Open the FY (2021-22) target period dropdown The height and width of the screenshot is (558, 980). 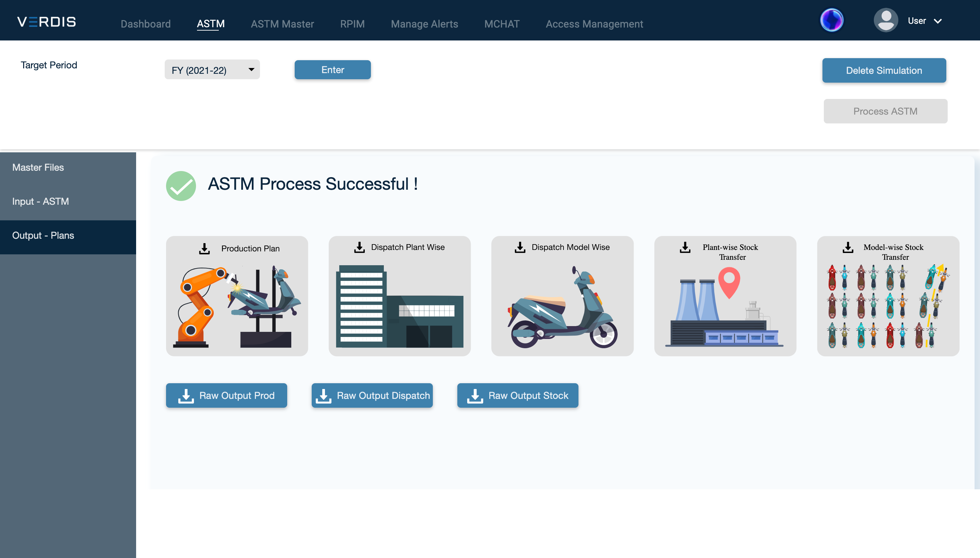[x=212, y=70]
